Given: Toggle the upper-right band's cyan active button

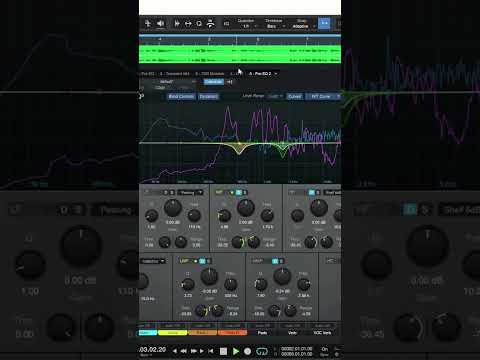Looking at the screenshot, I should pos(312,193).
